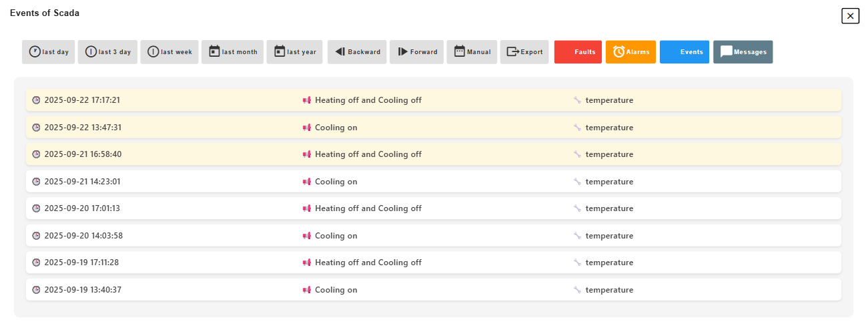
Task: Click the Backward step arrow icon
Action: 340,51
